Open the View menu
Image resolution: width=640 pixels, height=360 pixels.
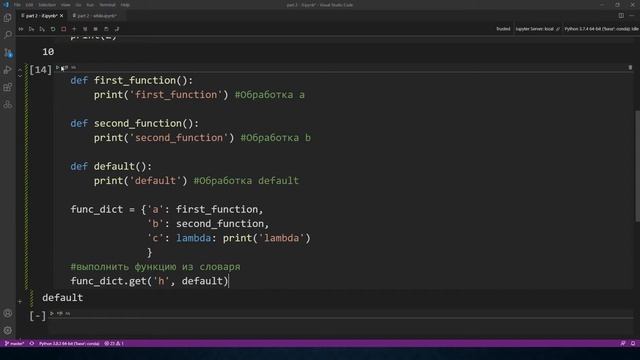pos(65,5)
